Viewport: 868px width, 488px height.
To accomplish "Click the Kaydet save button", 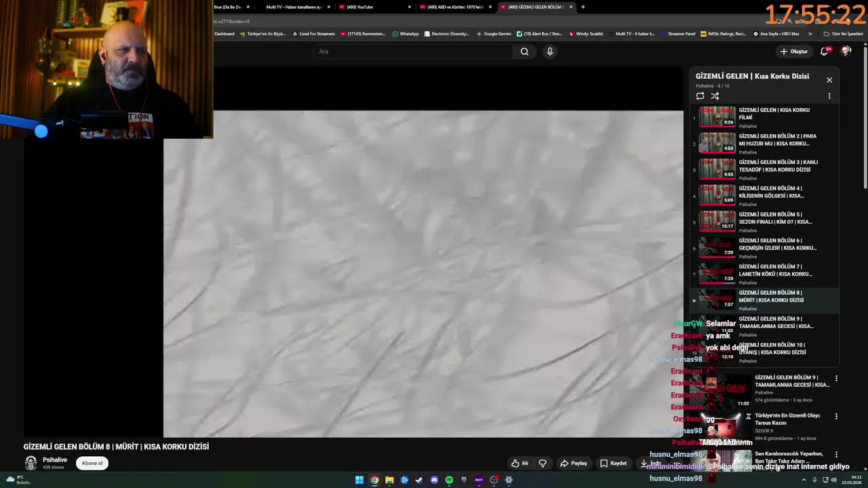I will click(614, 464).
